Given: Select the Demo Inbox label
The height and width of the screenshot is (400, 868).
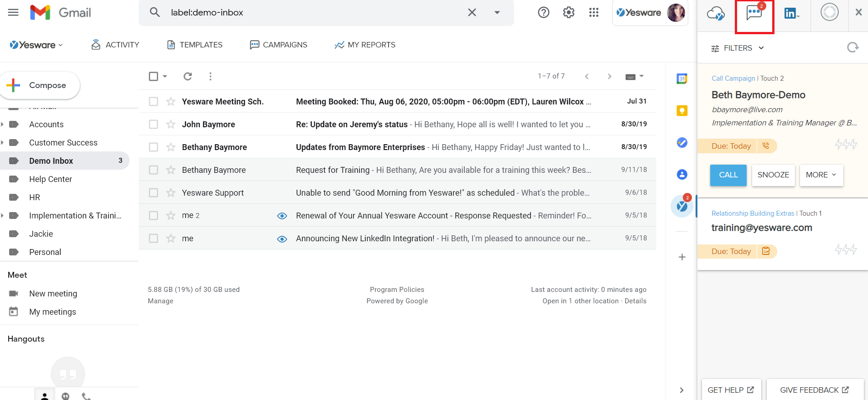Looking at the screenshot, I should pyautogui.click(x=65, y=161).
